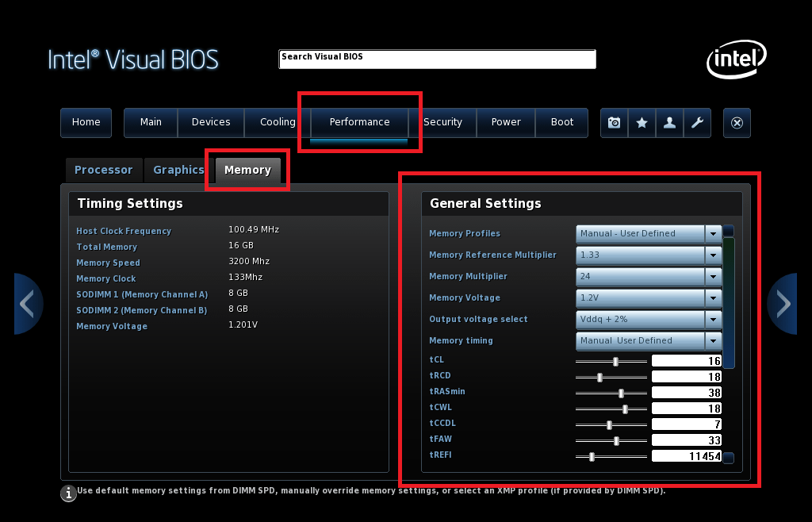This screenshot has height=522, width=812.
Task: Click the Total Memory label
Action: (x=107, y=247)
